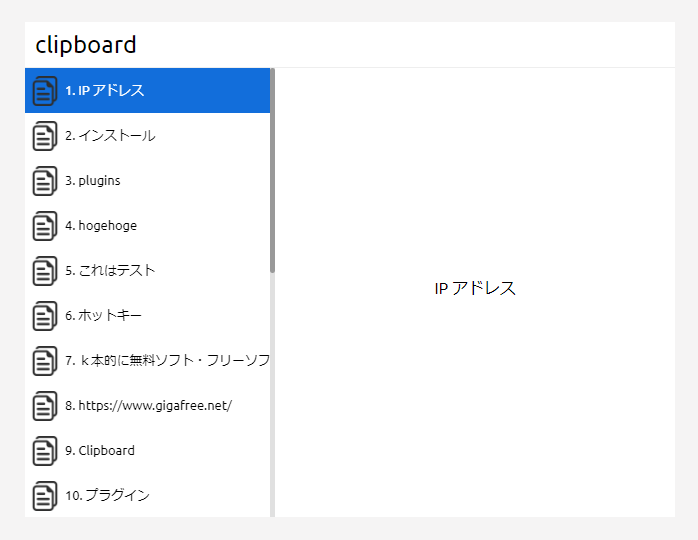Click the document icon beside Clipboard entry
Image resolution: width=698 pixels, height=540 pixels.
coord(45,451)
